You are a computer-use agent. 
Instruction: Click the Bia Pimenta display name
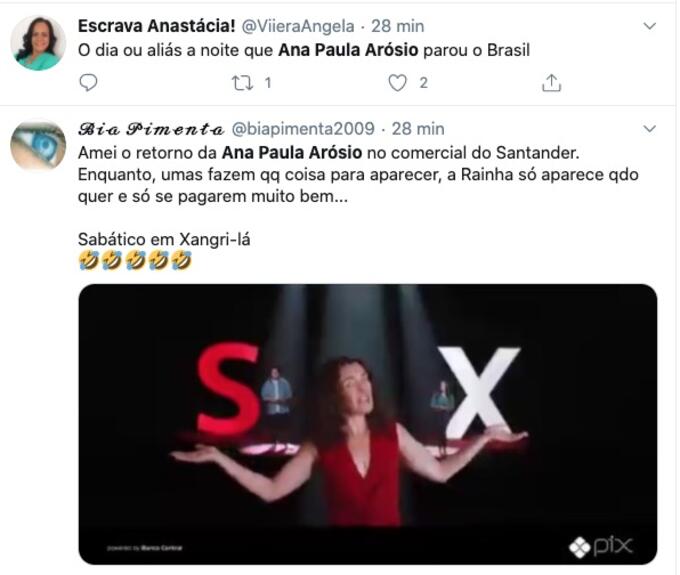(x=151, y=129)
